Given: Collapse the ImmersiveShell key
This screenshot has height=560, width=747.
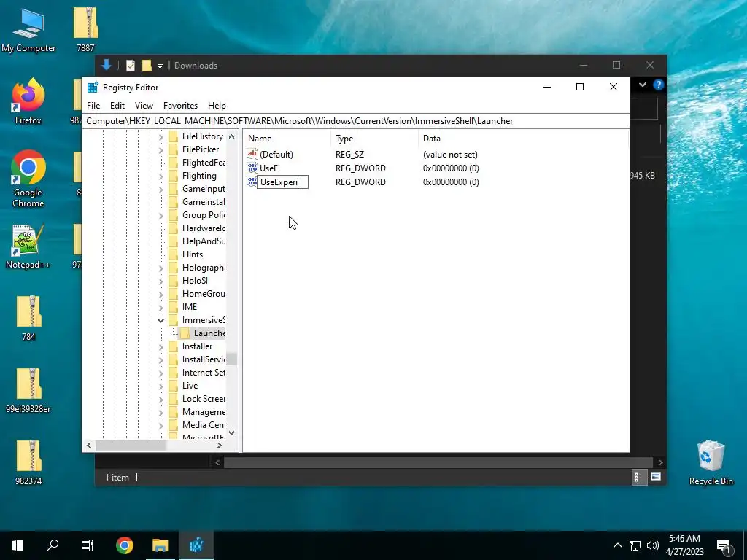Looking at the screenshot, I should 160,321.
